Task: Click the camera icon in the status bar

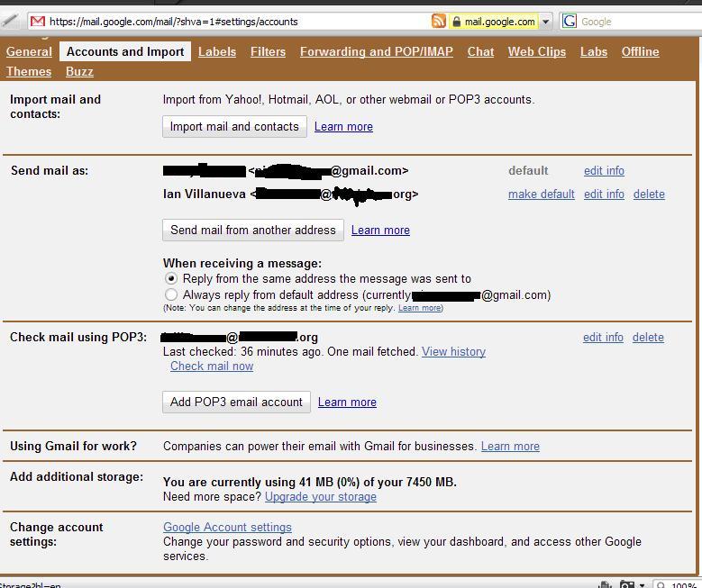Action: 627,584
